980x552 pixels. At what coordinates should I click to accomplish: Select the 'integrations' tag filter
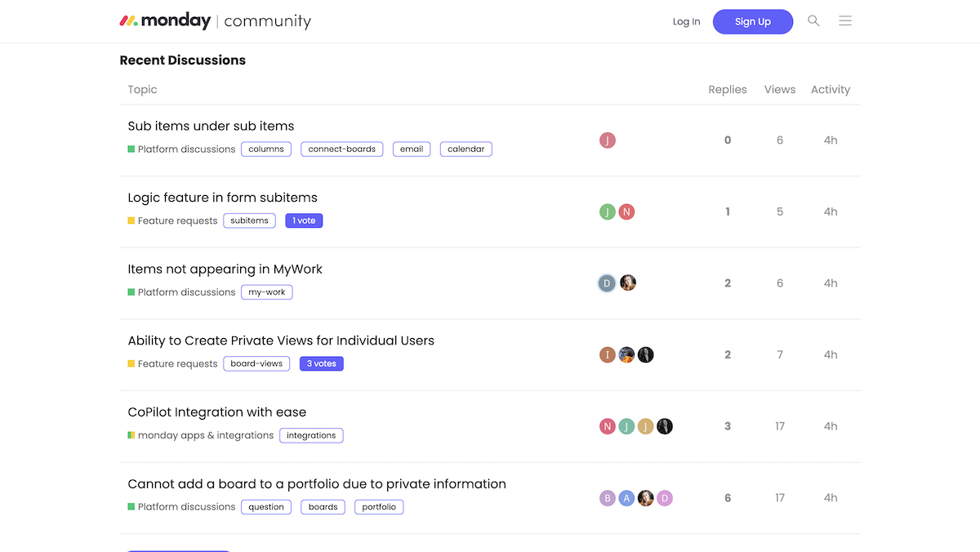click(311, 435)
